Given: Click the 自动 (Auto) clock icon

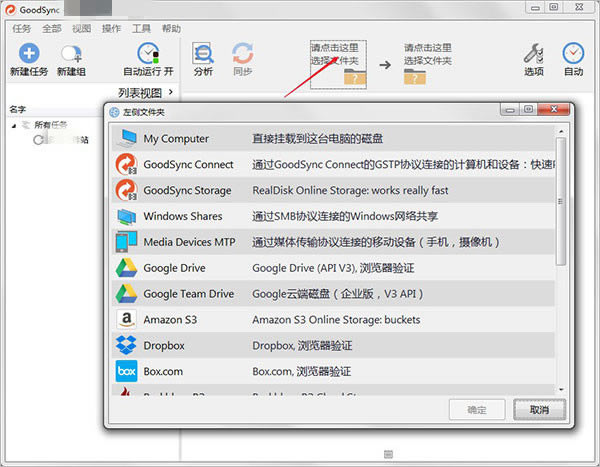Looking at the screenshot, I should (x=573, y=54).
